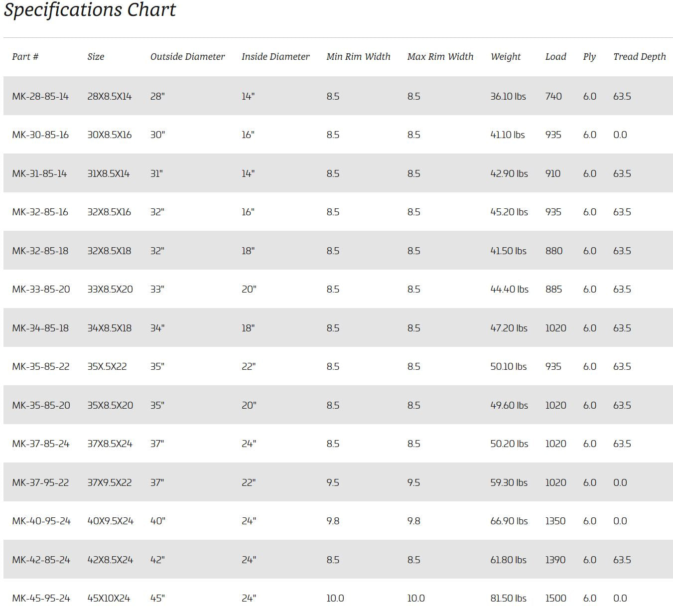673x616 pixels.
Task: Click the 59.30 lbs weight cell
Action: click(509, 482)
